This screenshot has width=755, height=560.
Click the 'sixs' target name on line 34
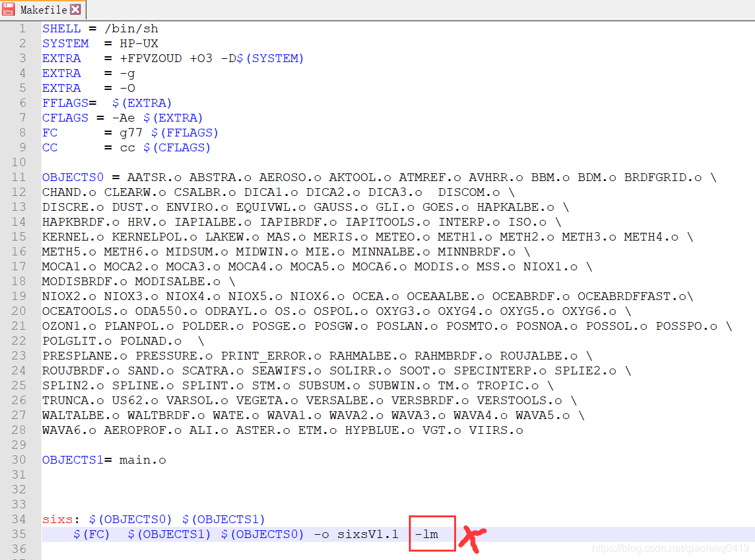[58, 520]
